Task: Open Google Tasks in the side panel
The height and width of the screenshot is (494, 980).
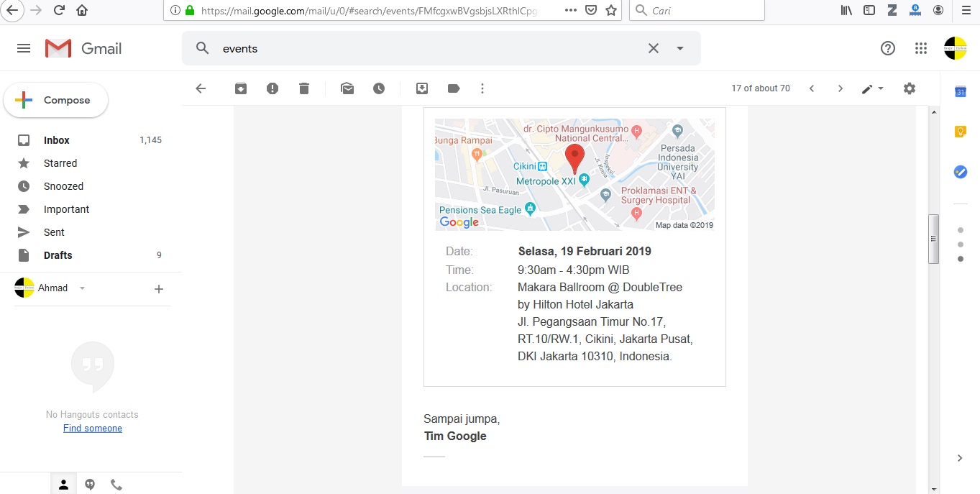Action: (961, 171)
